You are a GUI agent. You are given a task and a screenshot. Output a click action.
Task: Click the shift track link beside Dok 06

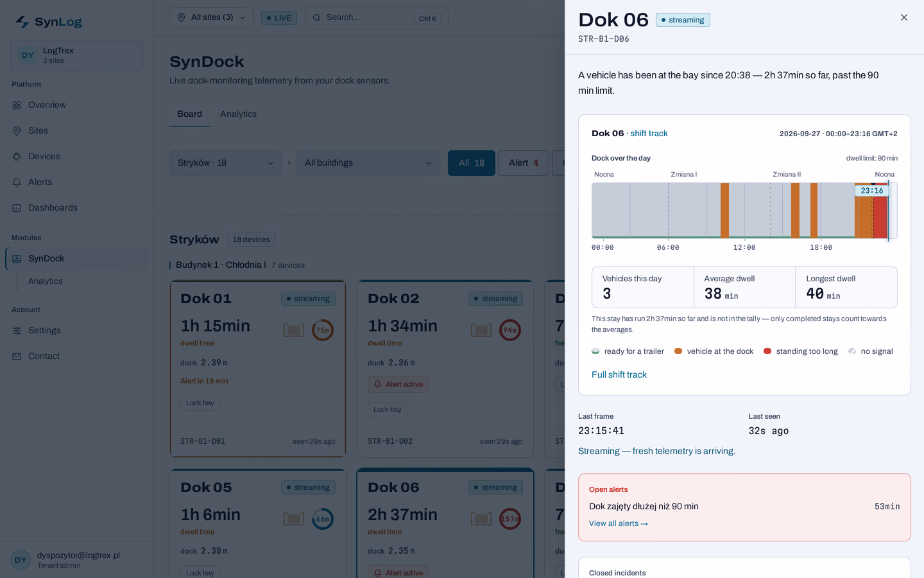(649, 134)
